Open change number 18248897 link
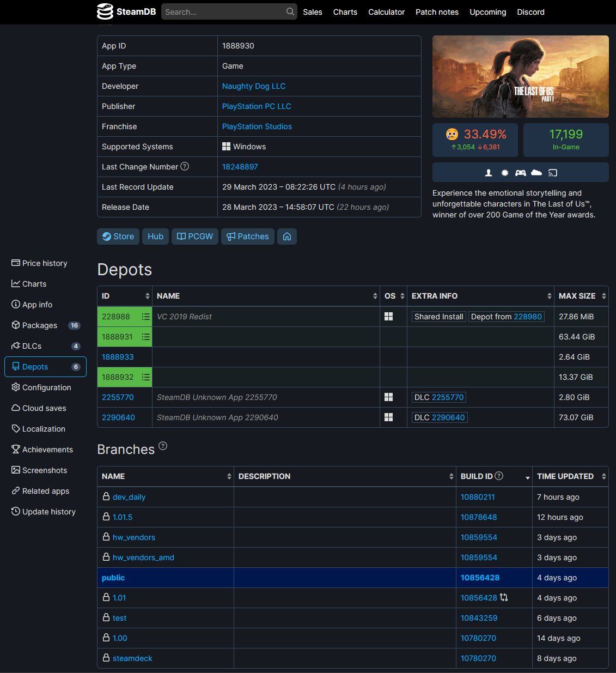The width and height of the screenshot is (616, 673). [240, 167]
